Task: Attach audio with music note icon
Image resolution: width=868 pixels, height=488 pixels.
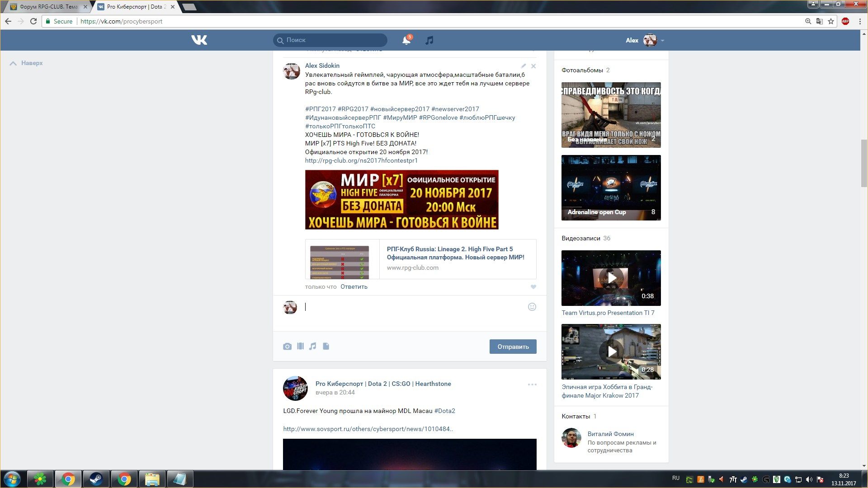Action: tap(312, 346)
